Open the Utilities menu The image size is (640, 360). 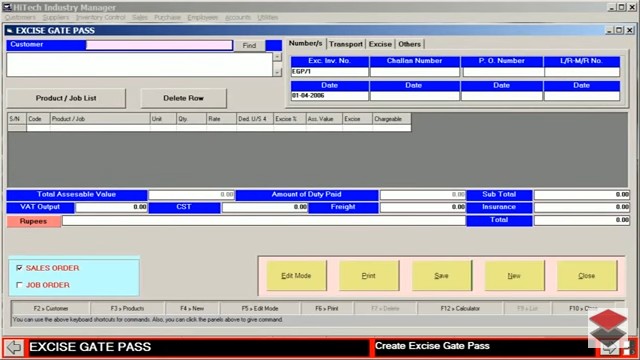[268, 18]
